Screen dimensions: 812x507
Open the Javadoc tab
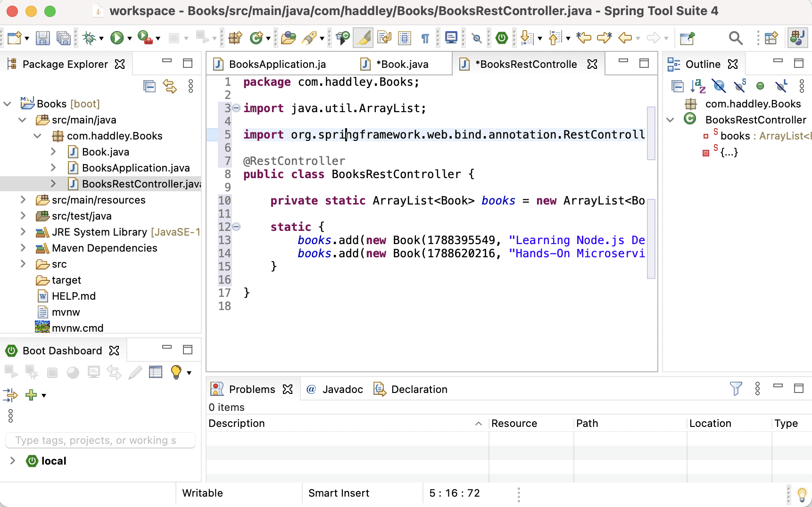tap(342, 389)
